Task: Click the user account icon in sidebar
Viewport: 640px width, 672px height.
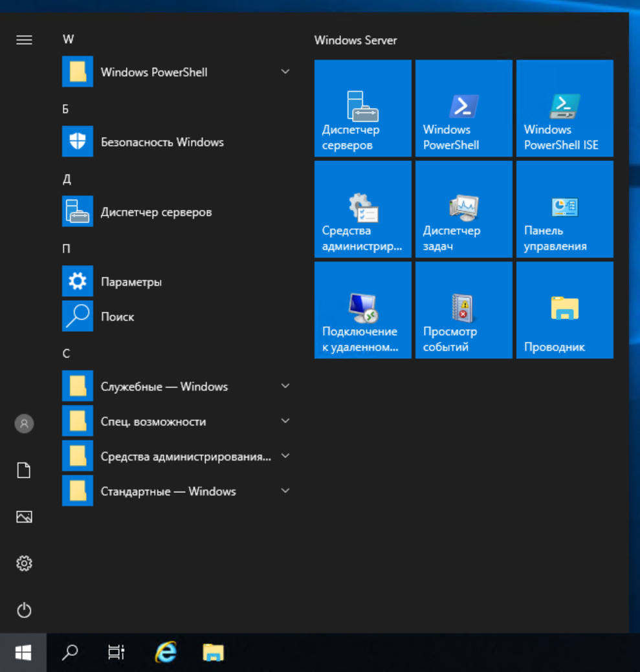Action: 24,424
